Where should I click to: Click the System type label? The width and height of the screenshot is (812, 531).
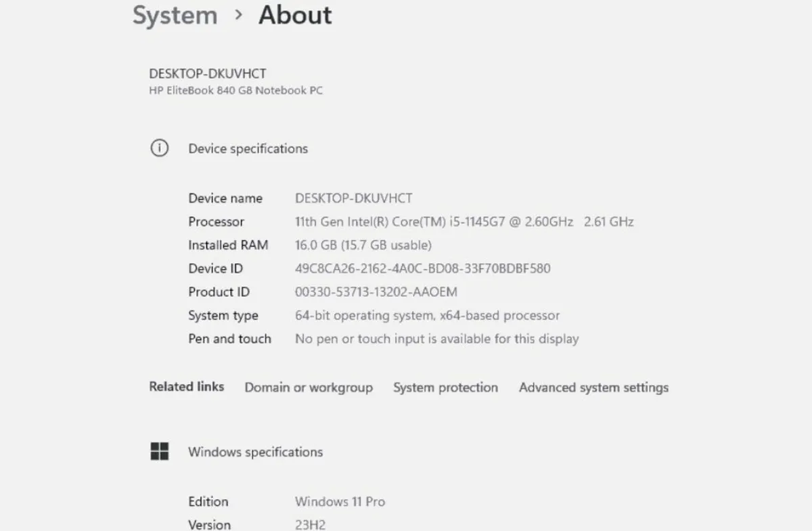223,315
